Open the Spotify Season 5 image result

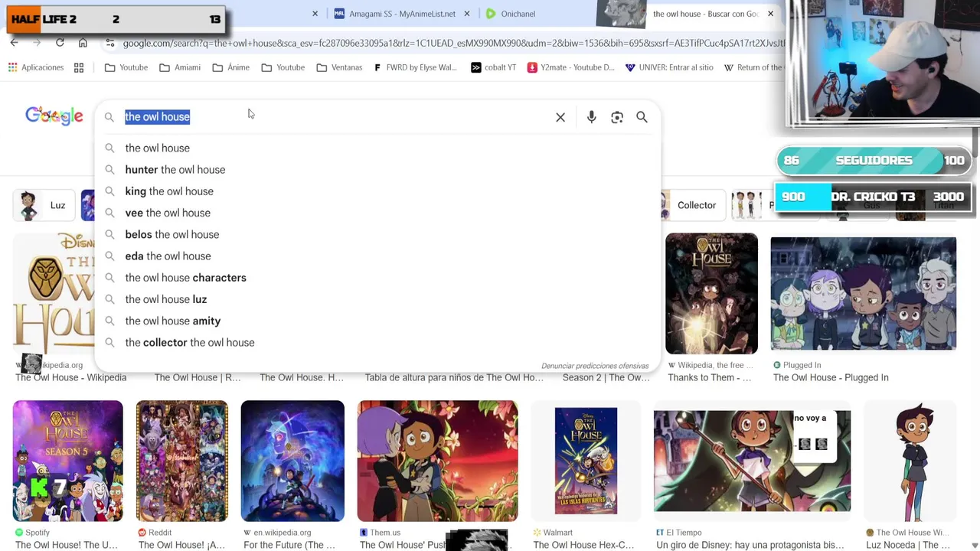click(67, 461)
